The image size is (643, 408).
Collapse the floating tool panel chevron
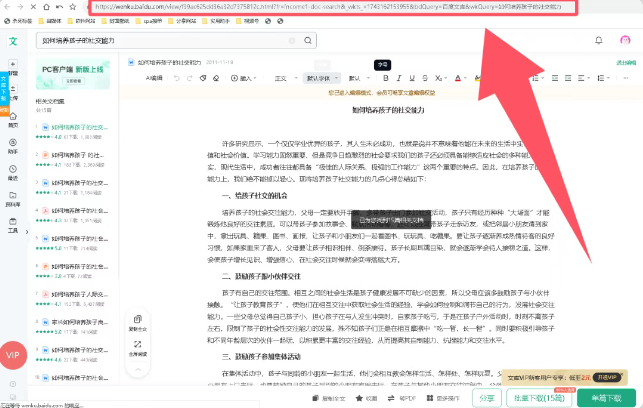click(x=138, y=369)
